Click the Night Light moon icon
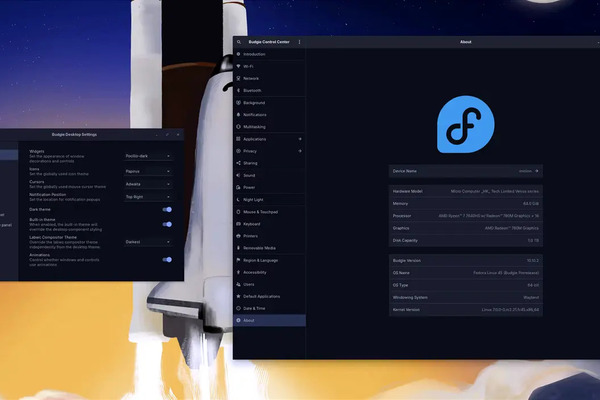 coord(238,199)
